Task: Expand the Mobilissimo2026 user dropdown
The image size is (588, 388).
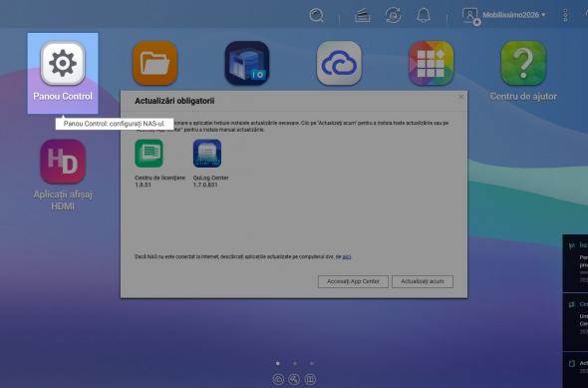Action: coord(513,15)
